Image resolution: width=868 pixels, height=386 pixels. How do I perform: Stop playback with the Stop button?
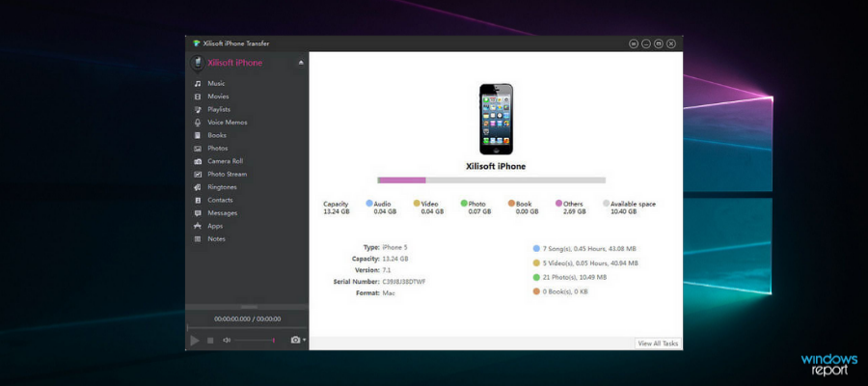[x=210, y=341]
